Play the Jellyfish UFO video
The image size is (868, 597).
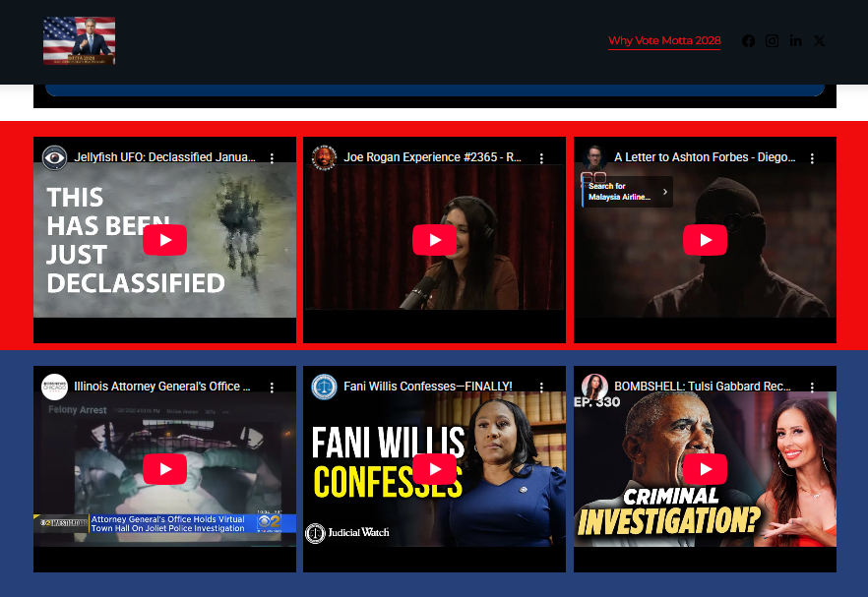[x=165, y=240]
